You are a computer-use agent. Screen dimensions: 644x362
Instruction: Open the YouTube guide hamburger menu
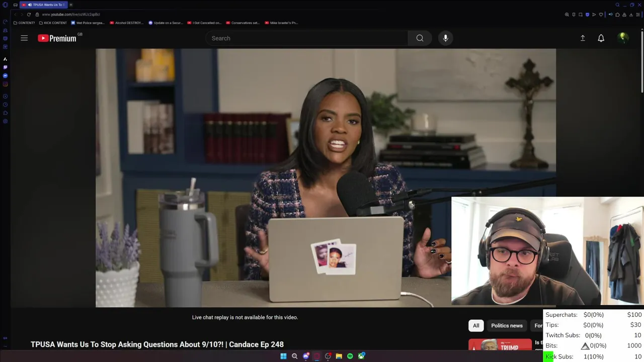click(x=24, y=38)
